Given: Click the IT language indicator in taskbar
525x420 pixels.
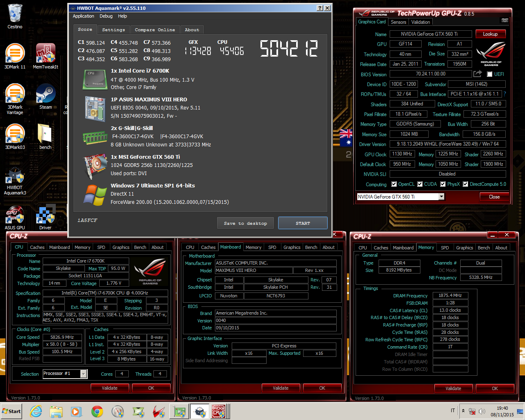Looking at the screenshot, I should coord(453,411).
